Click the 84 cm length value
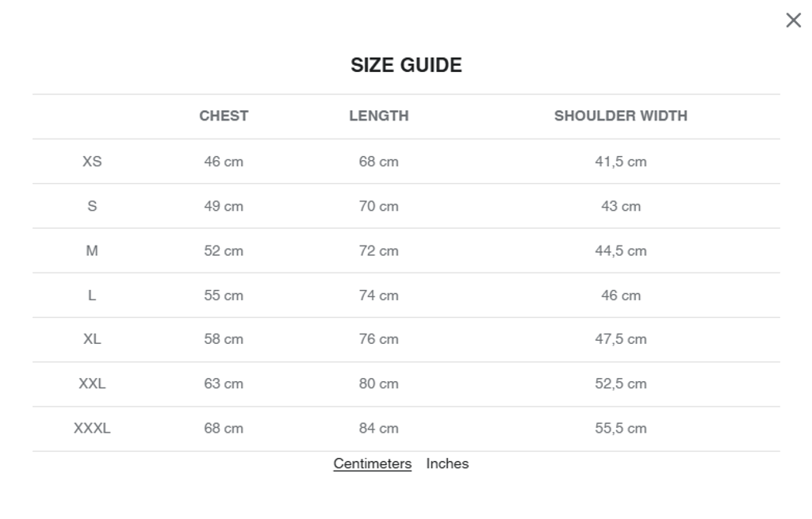Screen dimensions: 812x519 [378, 428]
